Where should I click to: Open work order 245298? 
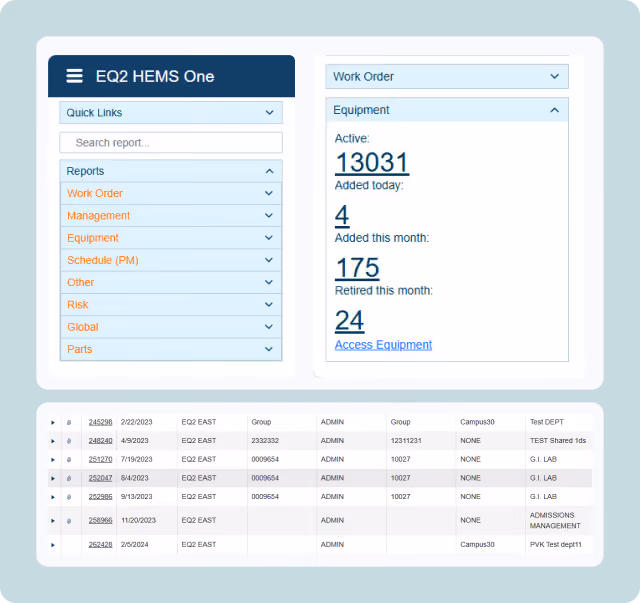pyautogui.click(x=100, y=422)
